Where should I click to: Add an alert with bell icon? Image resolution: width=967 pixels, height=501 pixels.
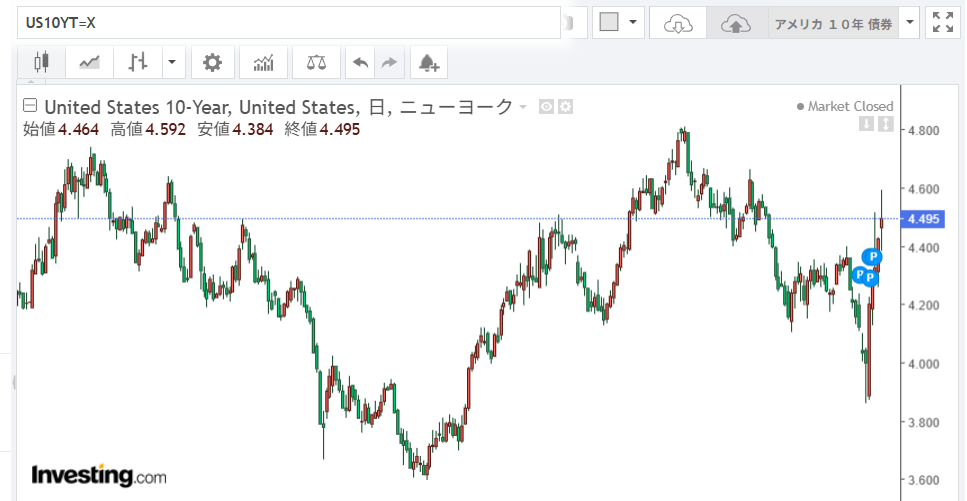coord(429,62)
